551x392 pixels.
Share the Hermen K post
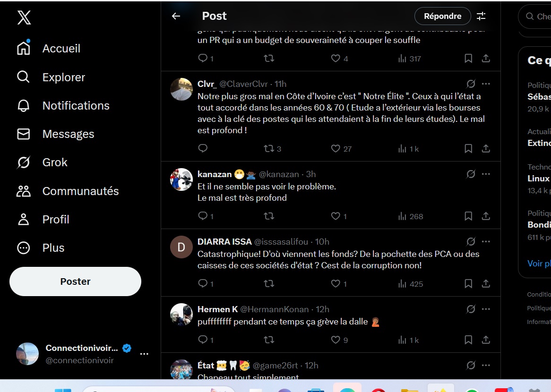pos(486,340)
